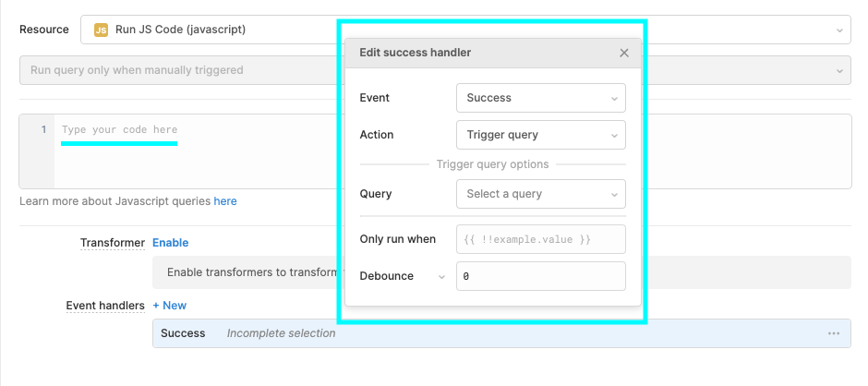Click line number 1 in the code gutter
Viewport: 868px width, 386px height.
(43, 129)
